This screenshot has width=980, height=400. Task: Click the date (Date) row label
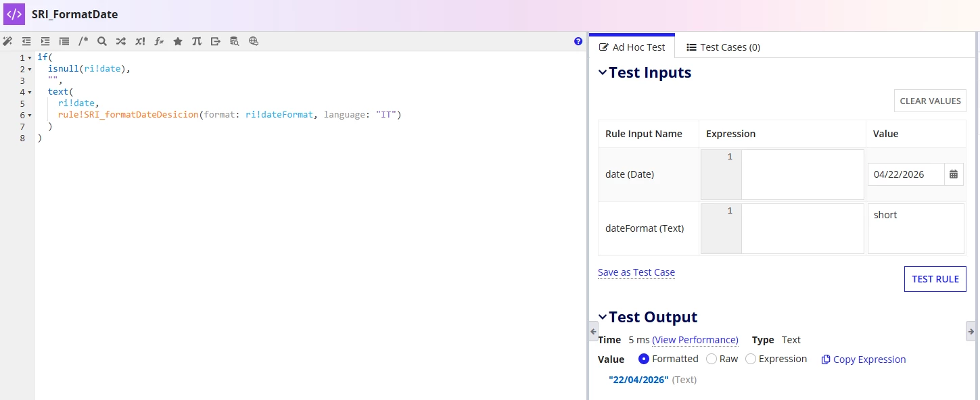pyautogui.click(x=630, y=174)
